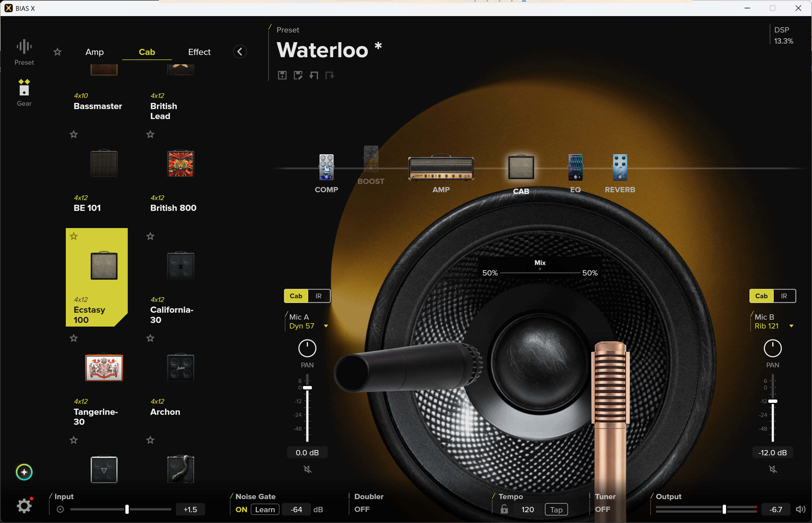Select the REVERB pedal in the signal chain
The height and width of the screenshot is (523, 812).
(x=620, y=167)
